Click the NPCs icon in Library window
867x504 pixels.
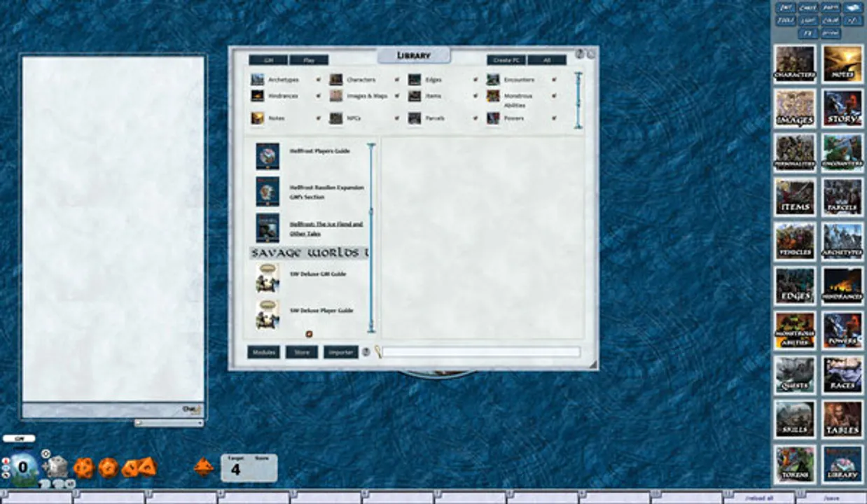coord(336,118)
